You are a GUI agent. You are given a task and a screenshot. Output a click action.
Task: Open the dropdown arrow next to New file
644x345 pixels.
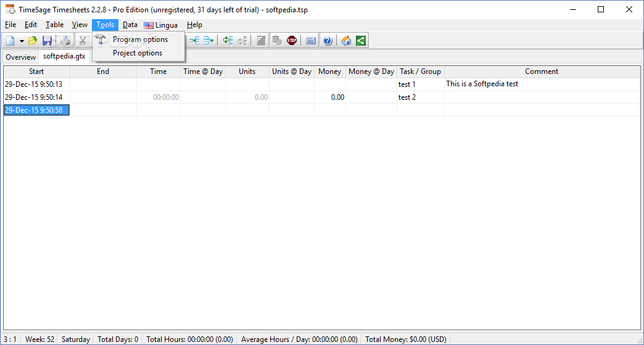click(x=22, y=41)
